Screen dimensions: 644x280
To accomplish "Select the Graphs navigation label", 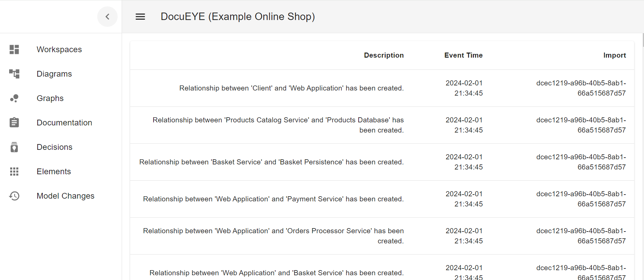I will [50, 98].
